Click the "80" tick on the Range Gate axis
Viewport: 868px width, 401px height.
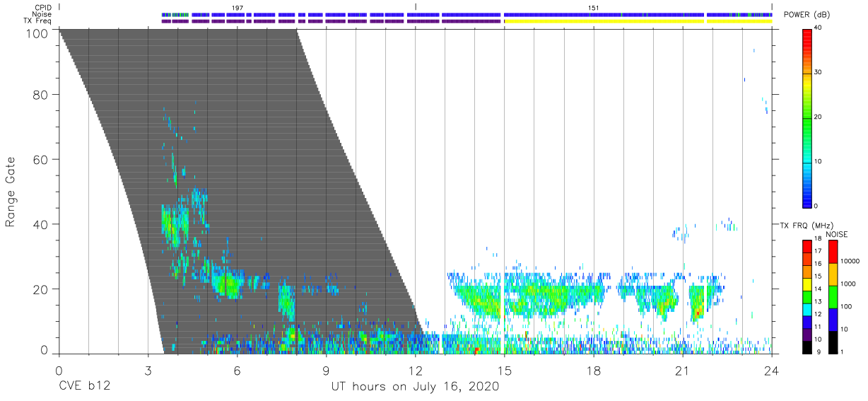click(x=42, y=94)
